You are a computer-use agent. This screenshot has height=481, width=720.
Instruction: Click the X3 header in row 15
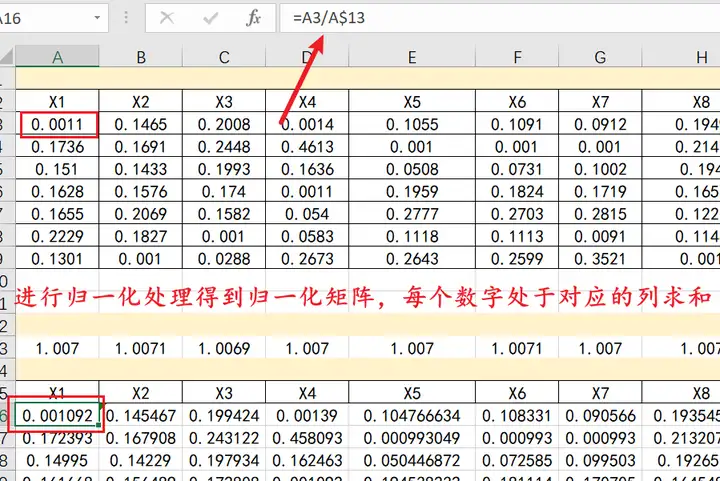click(x=224, y=393)
